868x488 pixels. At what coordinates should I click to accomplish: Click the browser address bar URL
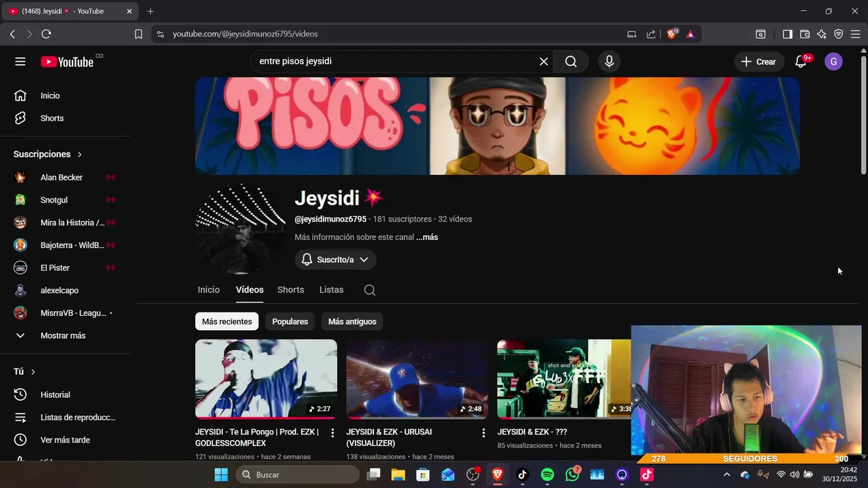tap(245, 34)
